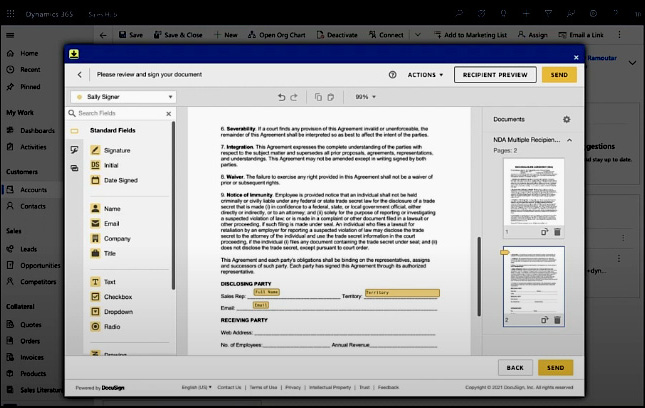Open the pre-fill tools palette icon

coord(74,168)
